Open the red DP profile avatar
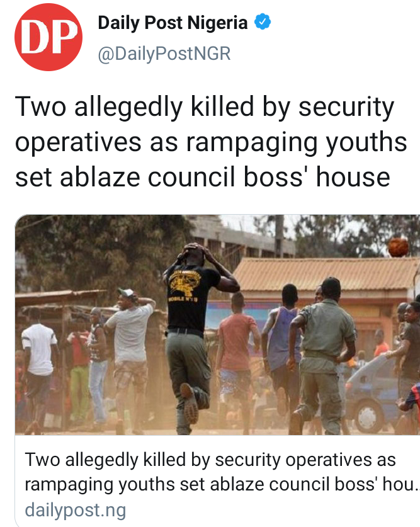The height and width of the screenshot is (527, 420). click(x=48, y=37)
